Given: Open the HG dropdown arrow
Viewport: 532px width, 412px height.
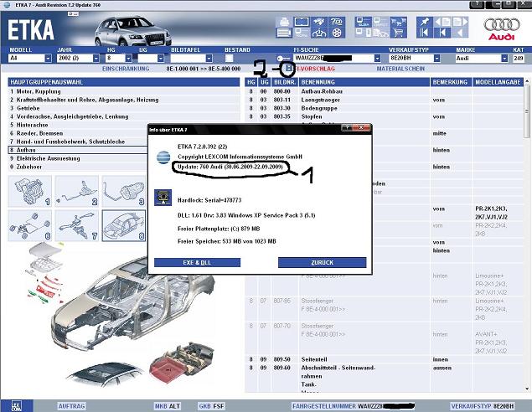Looking at the screenshot, I should coord(128,59).
